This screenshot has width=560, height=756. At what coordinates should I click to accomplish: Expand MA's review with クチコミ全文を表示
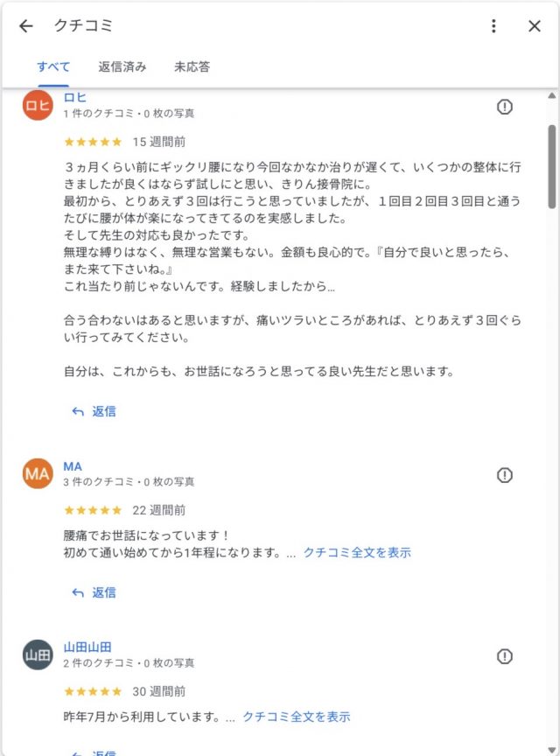coord(358,552)
